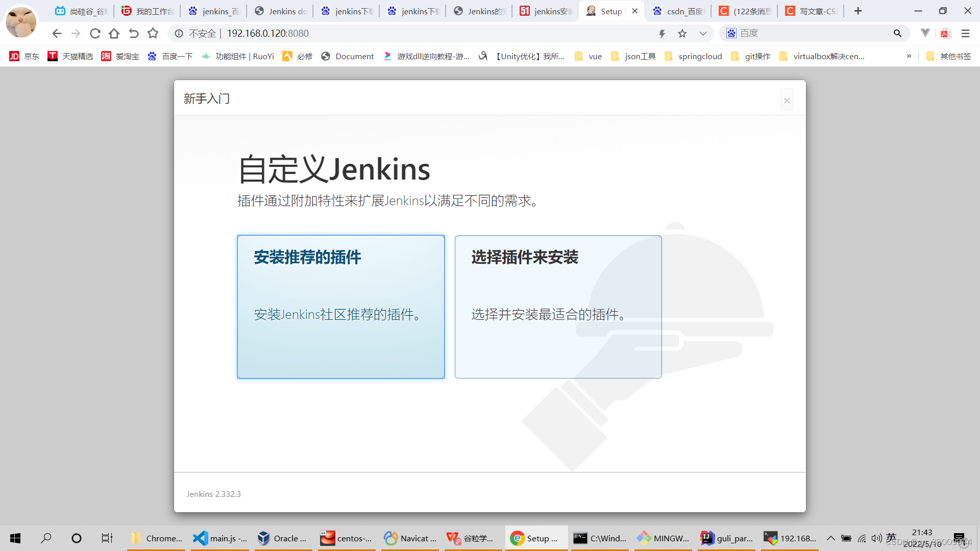This screenshot has height=551, width=980.
Task: Select 安装推荐的插件 to install recommended plugins
Action: (x=340, y=306)
